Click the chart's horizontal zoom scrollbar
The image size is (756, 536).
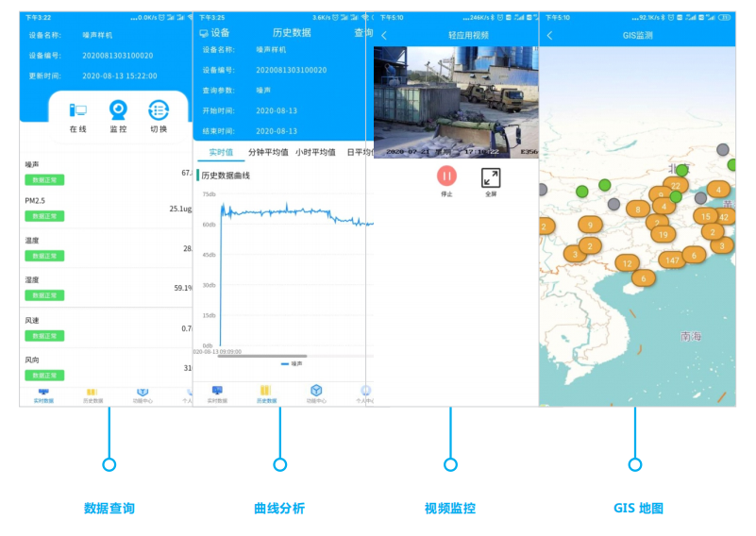point(262,356)
